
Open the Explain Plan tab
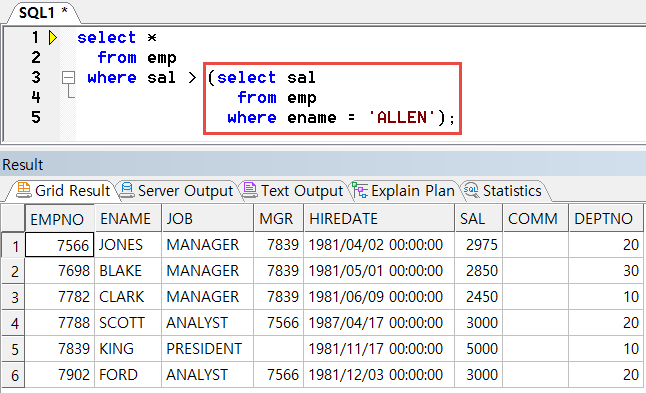[x=404, y=191]
